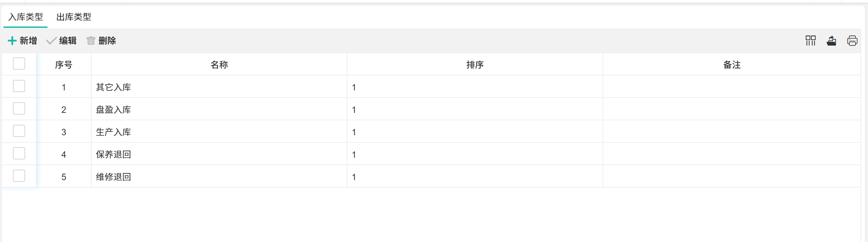The height and width of the screenshot is (242, 868).
Task: Click the export table icon
Action: [831, 41]
